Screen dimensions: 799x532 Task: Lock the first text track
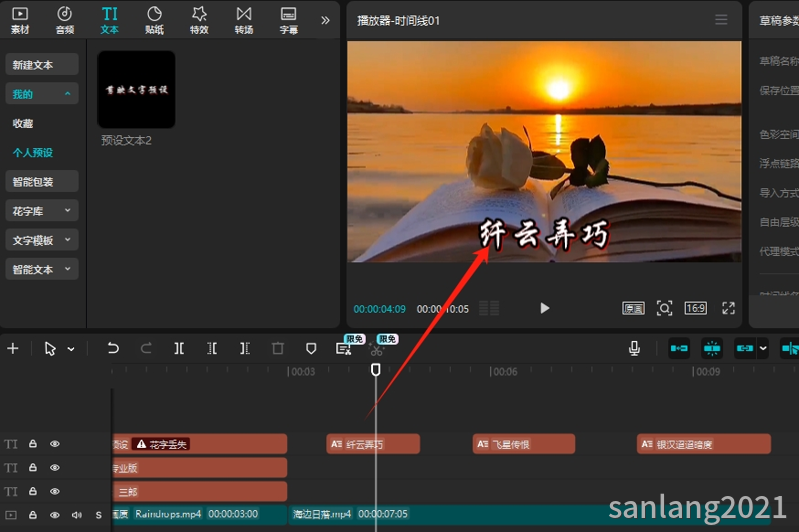pos(33,444)
